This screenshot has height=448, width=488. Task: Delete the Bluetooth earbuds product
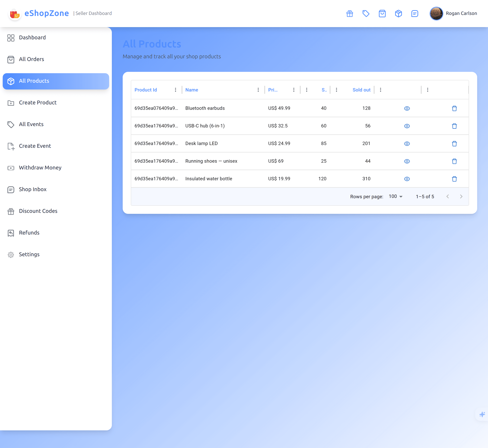(454, 108)
